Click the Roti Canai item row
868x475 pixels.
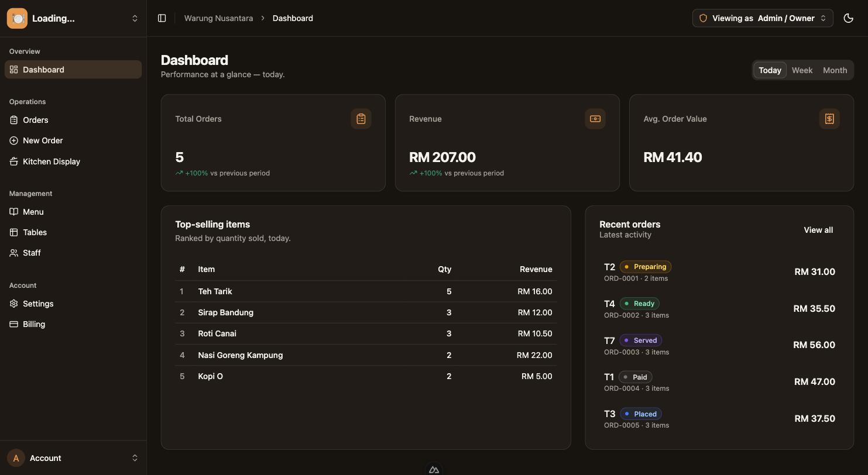366,333
